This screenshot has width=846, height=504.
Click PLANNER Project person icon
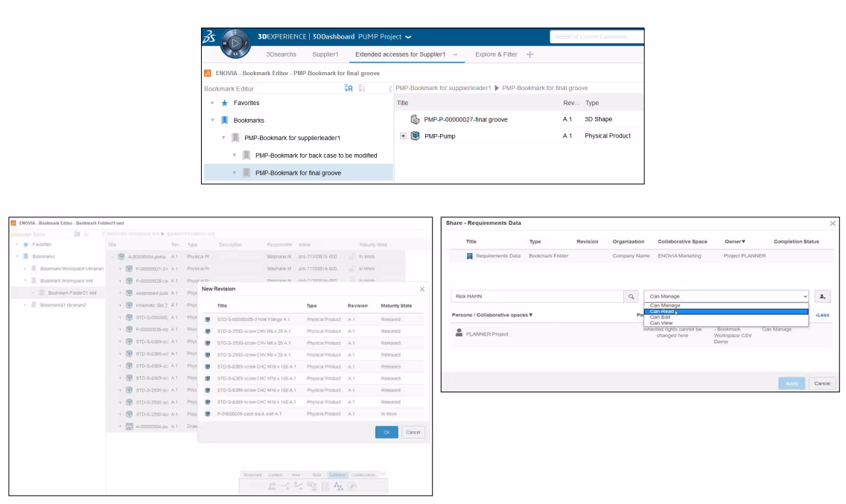click(x=459, y=333)
